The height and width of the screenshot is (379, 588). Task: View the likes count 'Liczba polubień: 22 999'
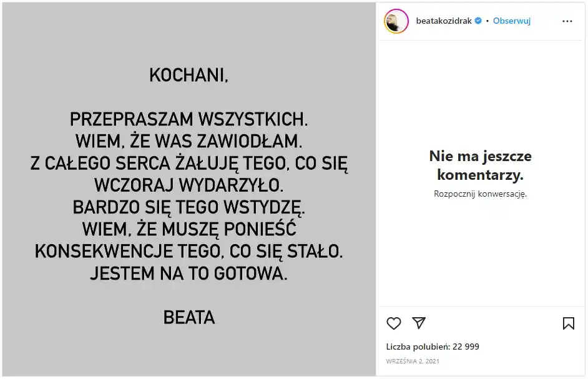pos(433,347)
